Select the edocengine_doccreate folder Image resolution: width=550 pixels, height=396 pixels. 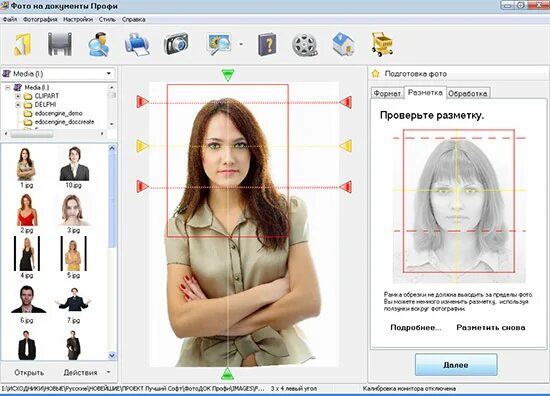pos(64,122)
